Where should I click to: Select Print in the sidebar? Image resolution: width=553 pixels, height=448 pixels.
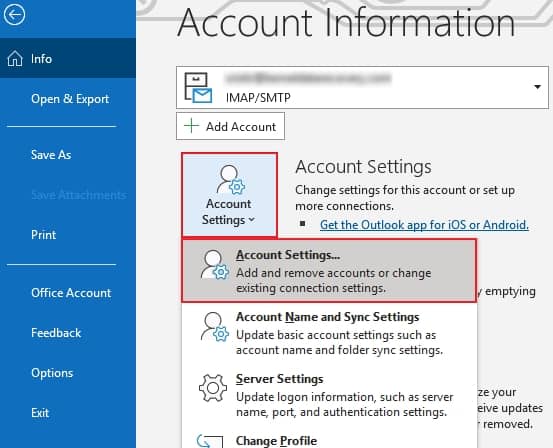[x=43, y=235]
